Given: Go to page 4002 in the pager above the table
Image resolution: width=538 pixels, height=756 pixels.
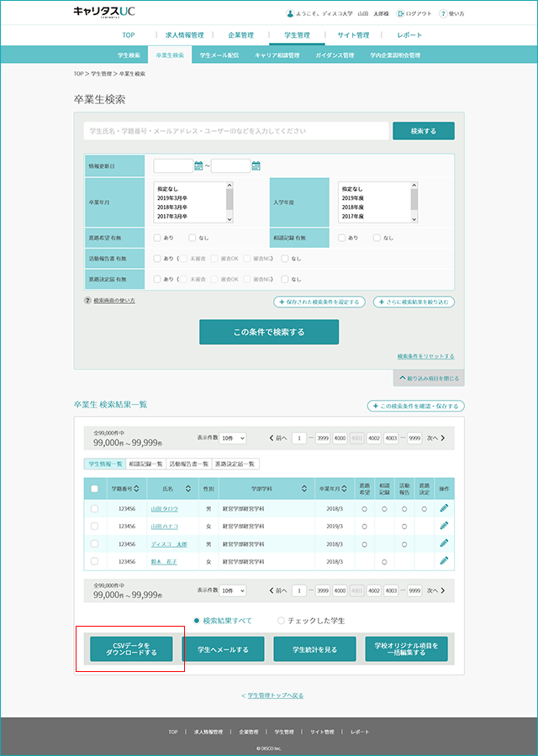Looking at the screenshot, I should 373,438.
